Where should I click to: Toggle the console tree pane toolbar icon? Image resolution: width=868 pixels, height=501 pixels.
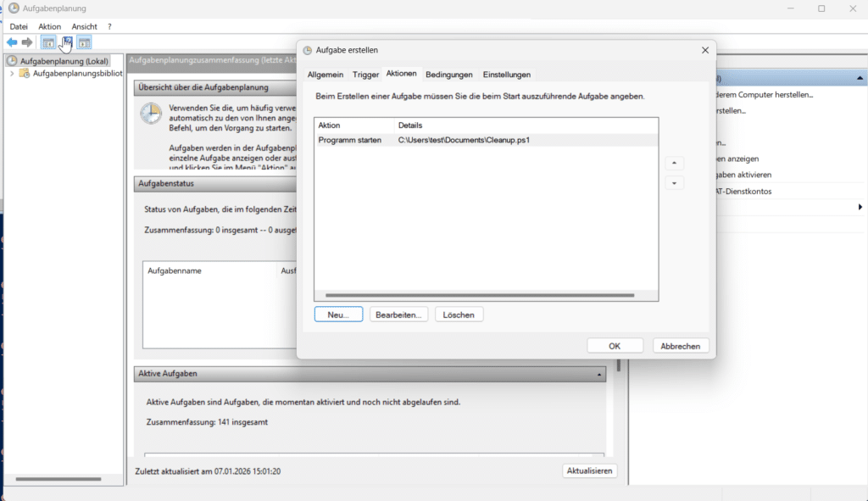48,42
